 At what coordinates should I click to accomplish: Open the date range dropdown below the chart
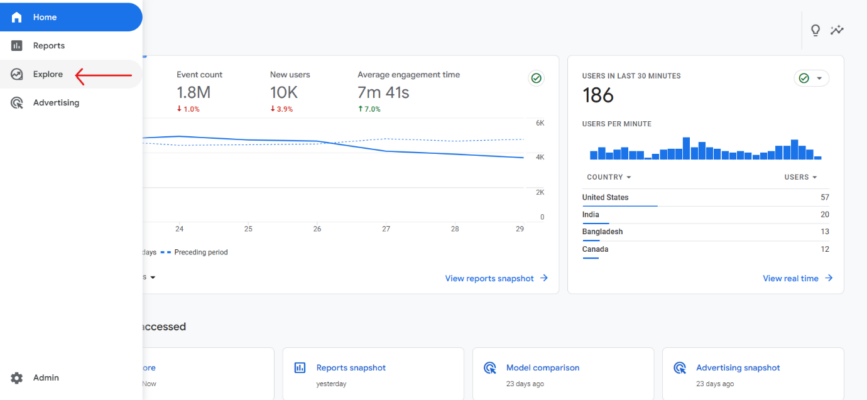[150, 277]
